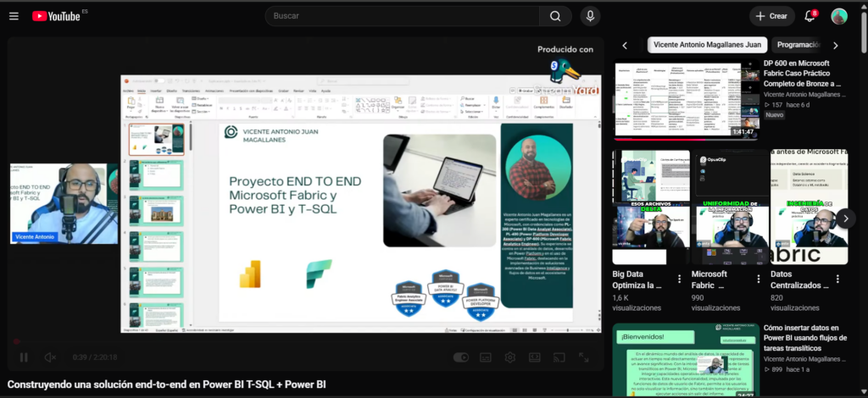Screen dimensions: 868x398
Task: Click the Nuevo badge under DP 600 video
Action: tap(774, 115)
